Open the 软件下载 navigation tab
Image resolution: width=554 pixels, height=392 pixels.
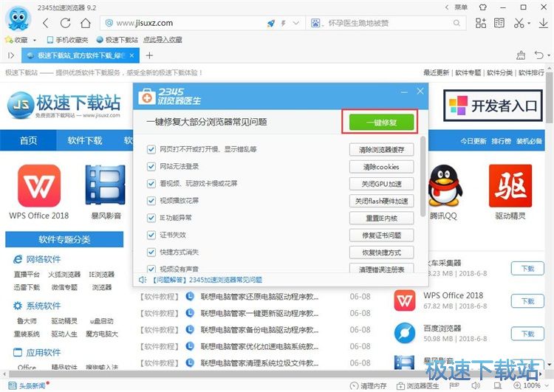pos(85,140)
